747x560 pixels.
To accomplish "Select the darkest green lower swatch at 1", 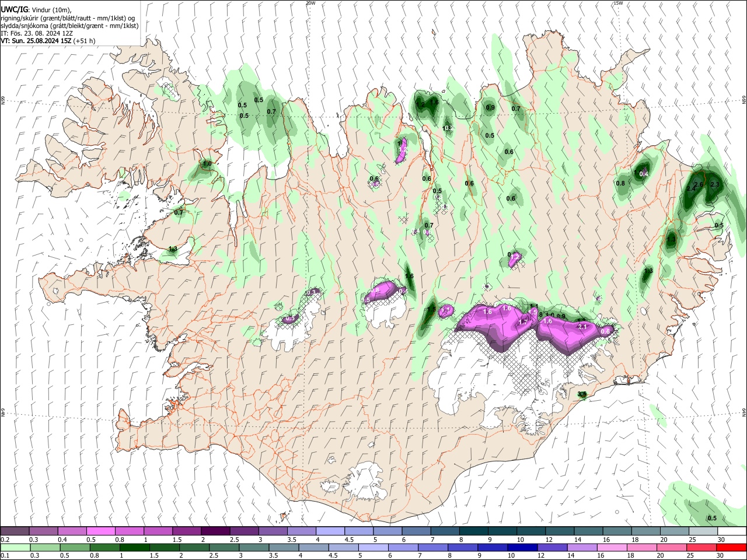I will 134,547.
